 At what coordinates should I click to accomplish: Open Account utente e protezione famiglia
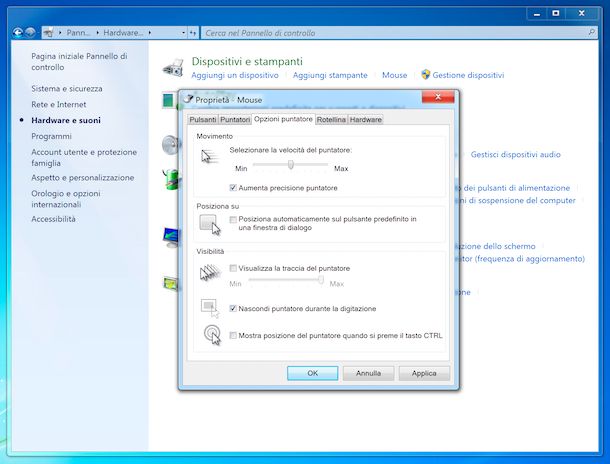(84, 158)
